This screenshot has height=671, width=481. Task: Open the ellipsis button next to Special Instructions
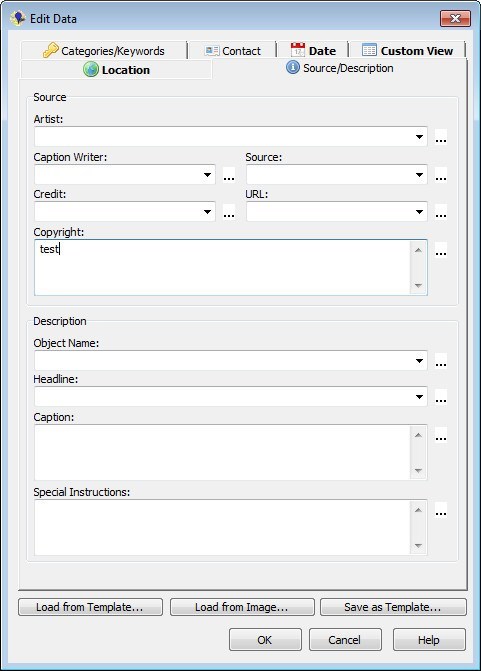(441, 510)
